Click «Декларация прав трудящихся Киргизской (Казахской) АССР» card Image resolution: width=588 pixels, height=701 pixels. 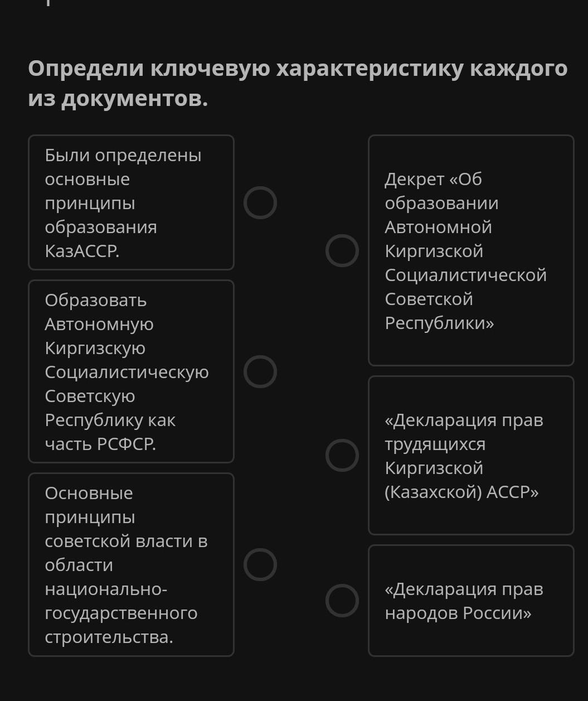coord(471,455)
